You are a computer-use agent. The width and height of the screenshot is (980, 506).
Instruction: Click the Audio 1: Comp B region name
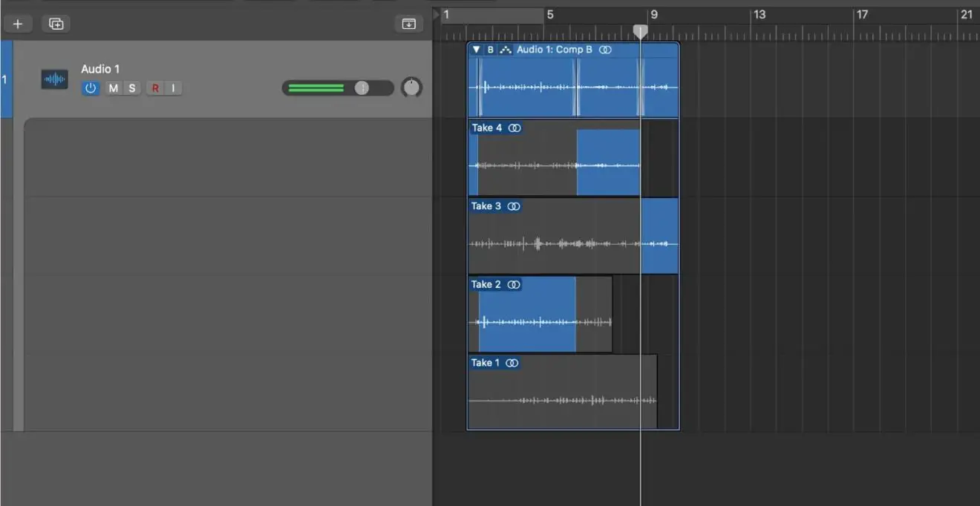point(555,50)
